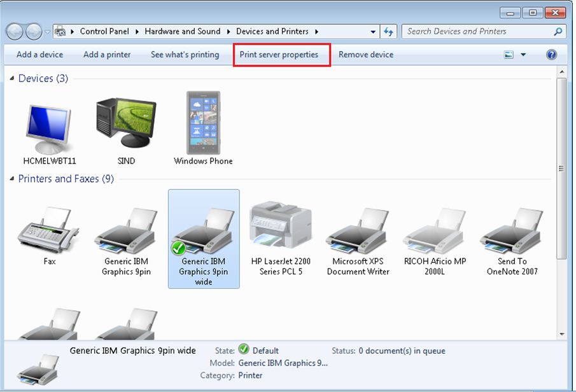Select the Microsoft XPS Document Writer printer
The height and width of the screenshot is (392, 576).
tap(358, 229)
